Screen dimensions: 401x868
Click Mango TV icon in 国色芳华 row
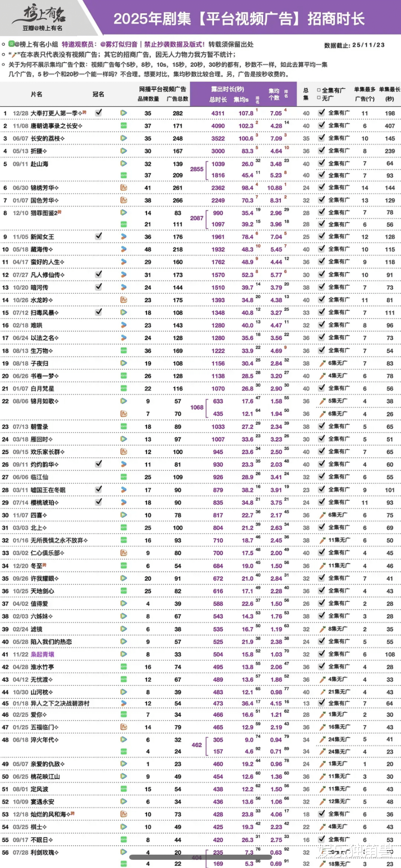[124, 200]
